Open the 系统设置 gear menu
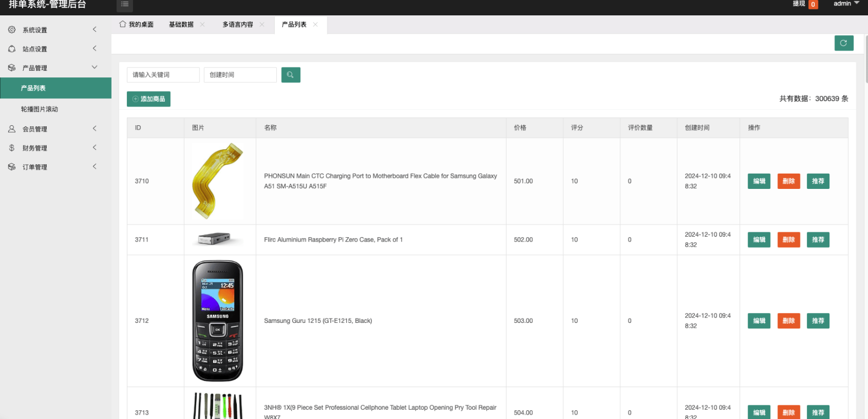 pos(35,30)
